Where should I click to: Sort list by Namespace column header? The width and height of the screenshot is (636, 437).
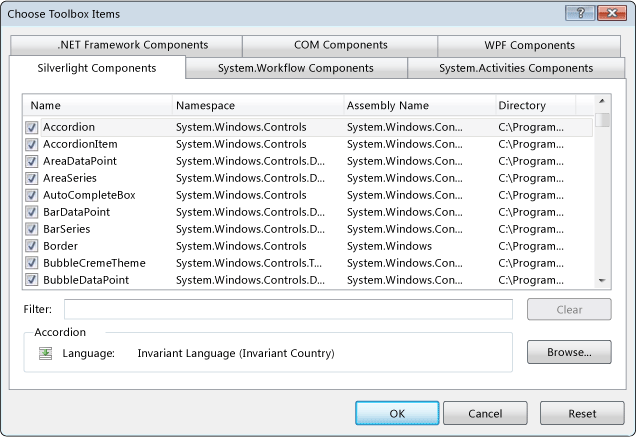[x=258, y=105]
